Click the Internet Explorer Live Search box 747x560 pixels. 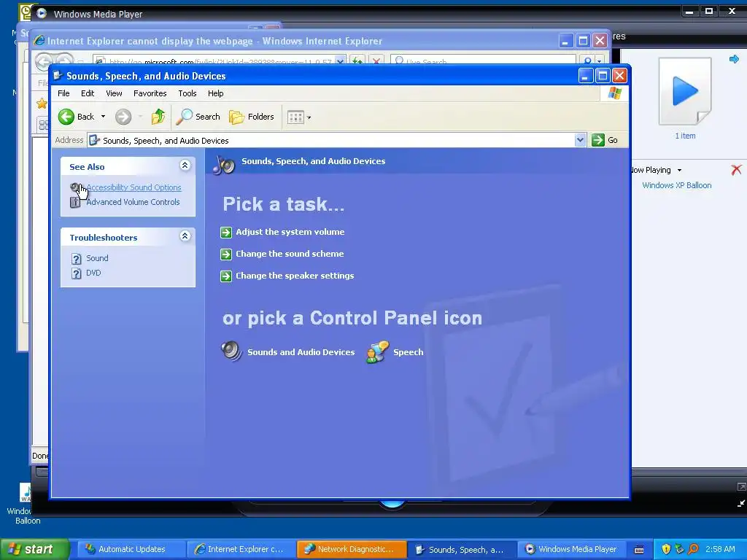pos(483,61)
